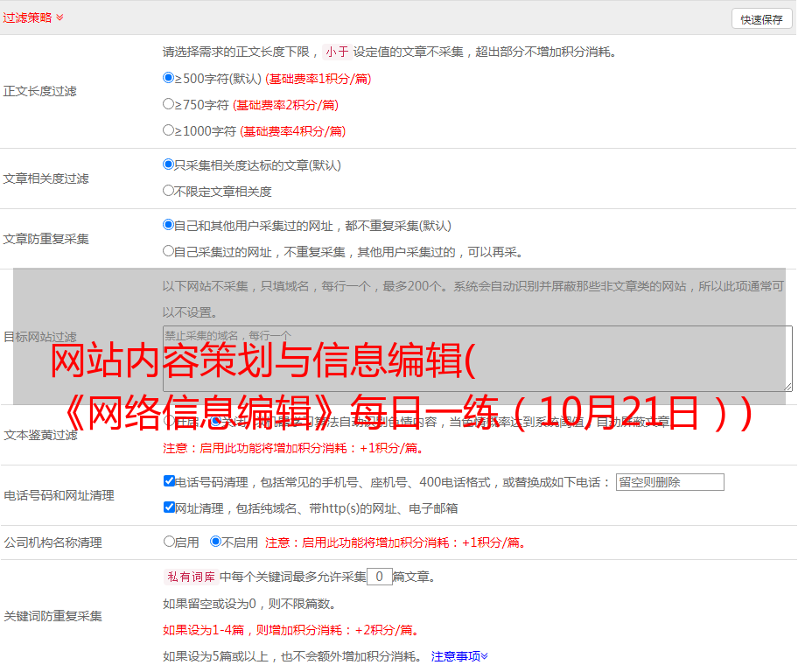This screenshot has width=798, height=672.
Task: Select the ≥750字符 length option
Action: click(169, 104)
